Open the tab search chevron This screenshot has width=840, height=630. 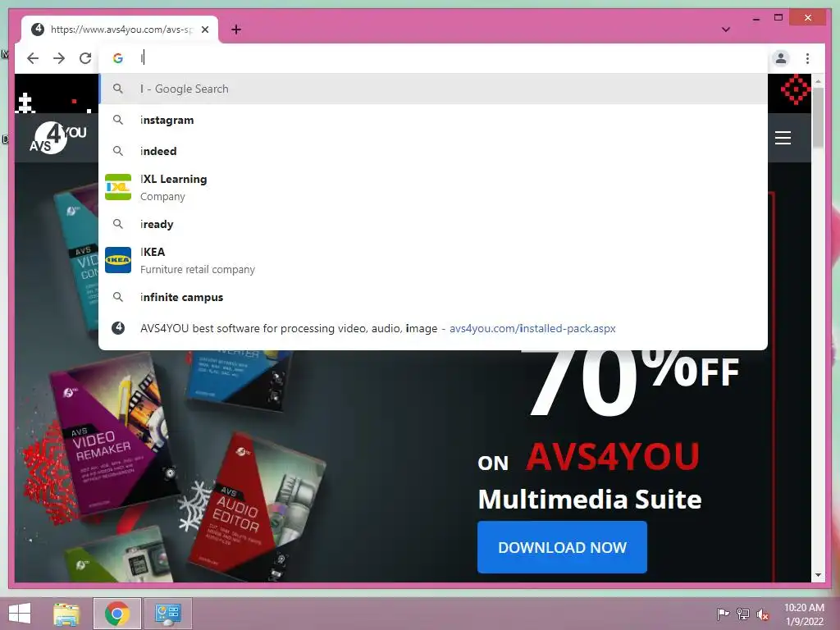(x=725, y=30)
